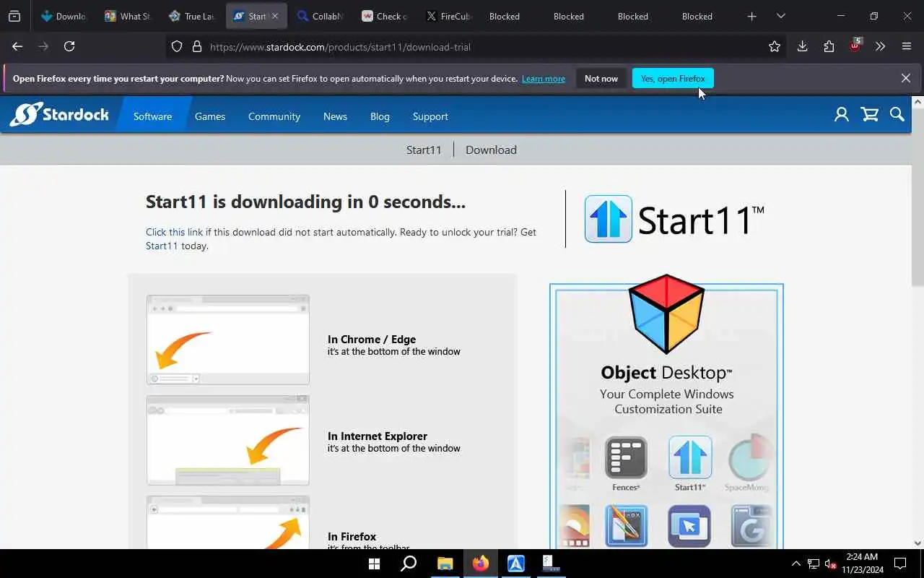Open File Explorer from taskbar
This screenshot has height=578, width=924.
pyautogui.click(x=445, y=564)
